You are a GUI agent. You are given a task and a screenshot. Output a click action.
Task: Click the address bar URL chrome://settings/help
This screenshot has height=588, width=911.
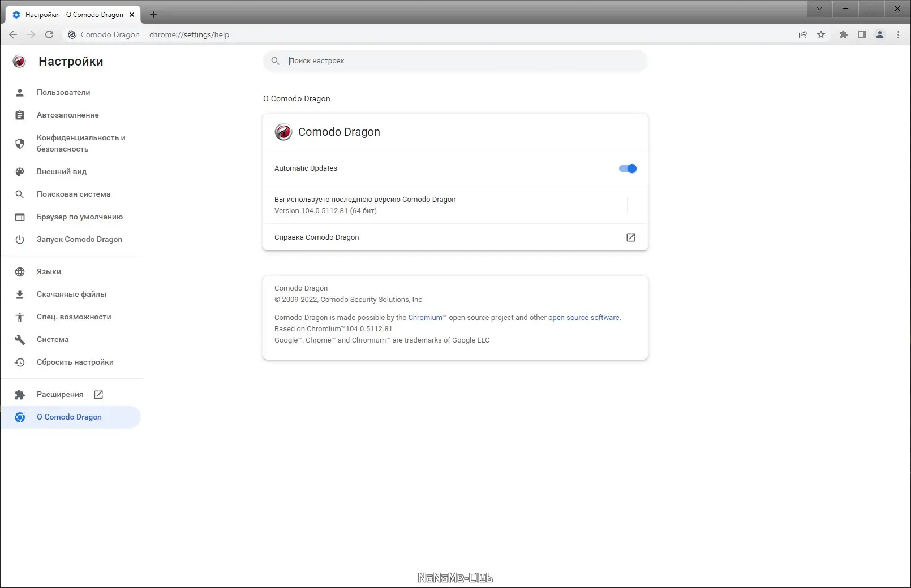coord(189,34)
